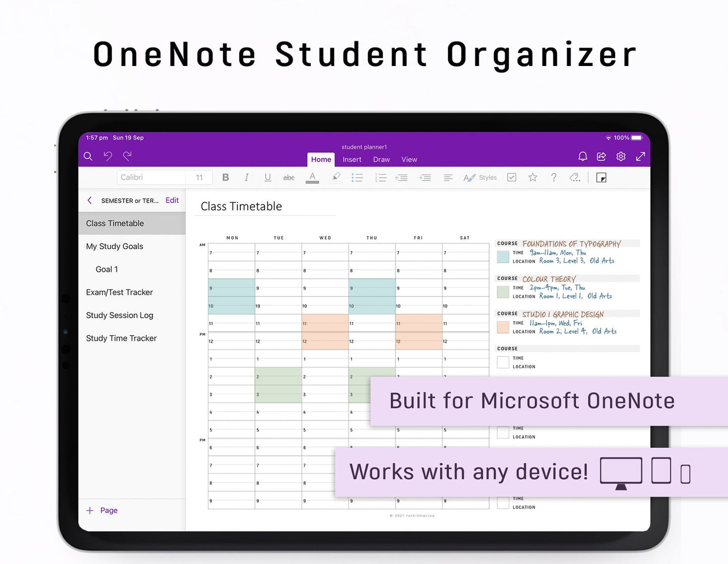Go back using the section chevron
Viewport: 728px width, 564px height.
(x=90, y=200)
